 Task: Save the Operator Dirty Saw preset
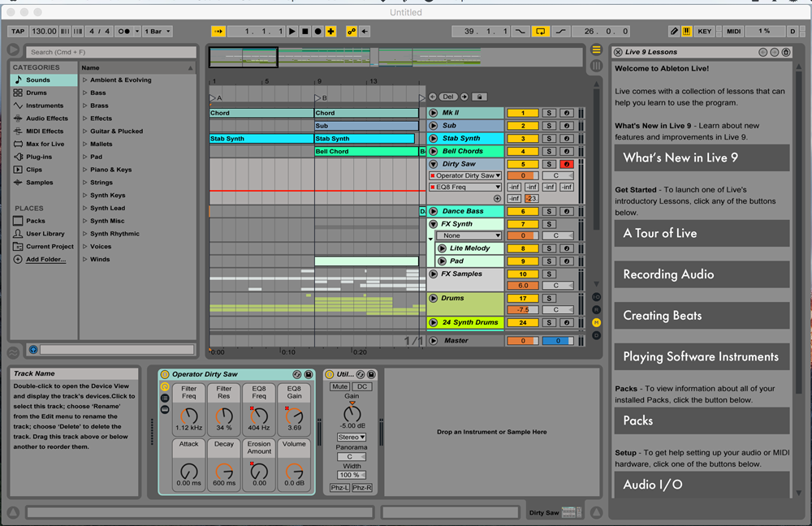click(x=309, y=374)
